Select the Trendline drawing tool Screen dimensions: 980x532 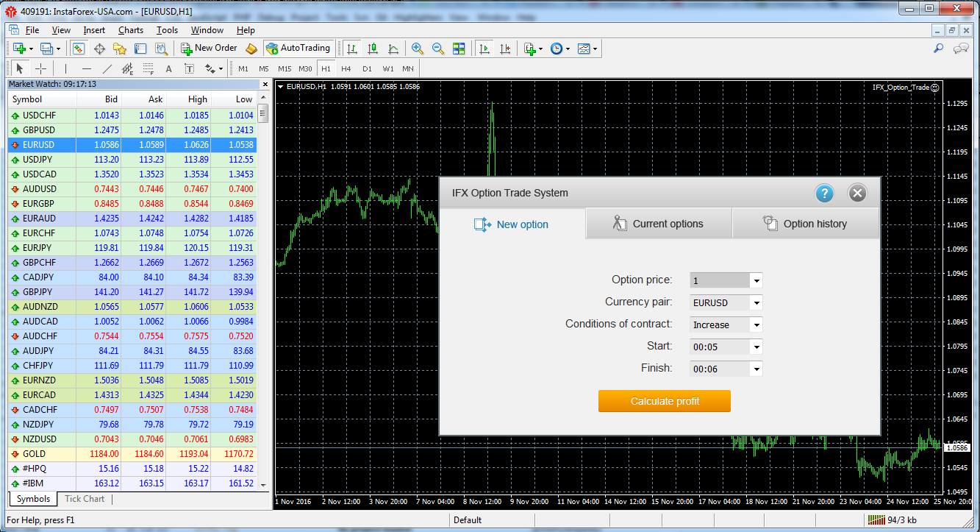click(x=107, y=68)
